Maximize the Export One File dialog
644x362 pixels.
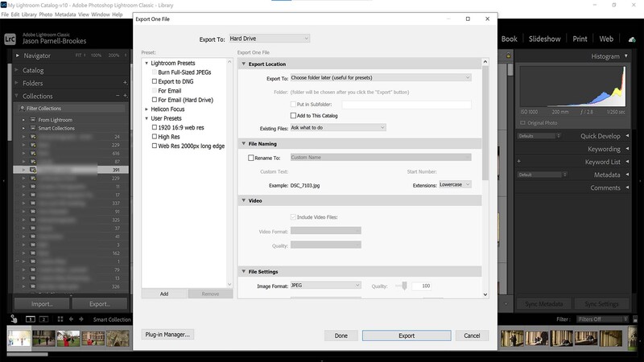pyautogui.click(x=468, y=19)
